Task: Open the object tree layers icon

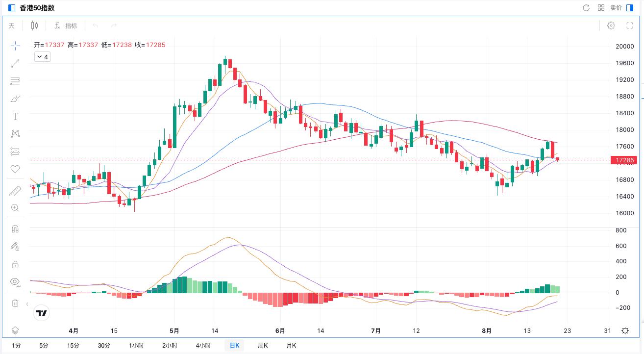Action: [15, 330]
